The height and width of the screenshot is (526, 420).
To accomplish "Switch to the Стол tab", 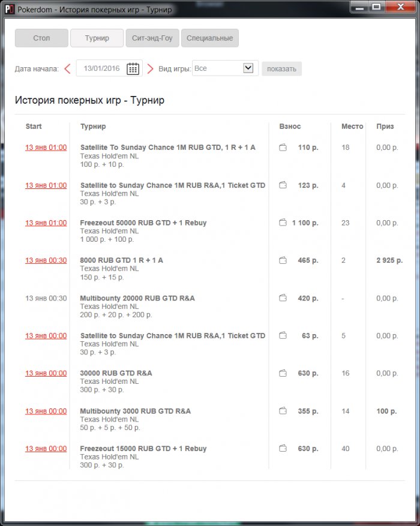I will pyautogui.click(x=41, y=38).
